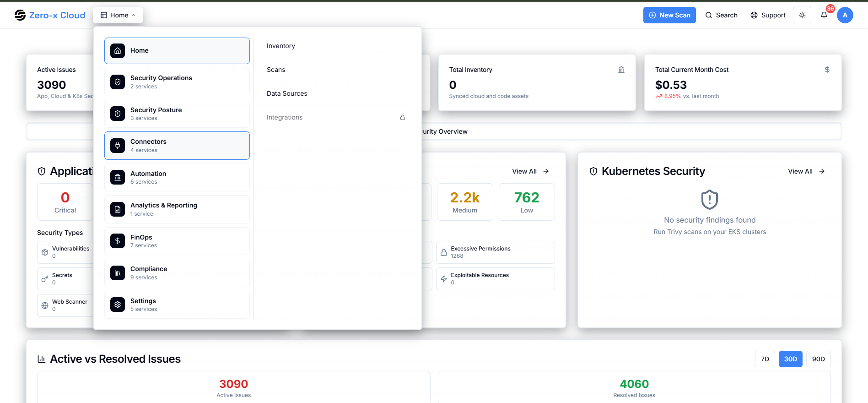
Task: Click the 8.95% vs. last month text
Action: point(691,96)
